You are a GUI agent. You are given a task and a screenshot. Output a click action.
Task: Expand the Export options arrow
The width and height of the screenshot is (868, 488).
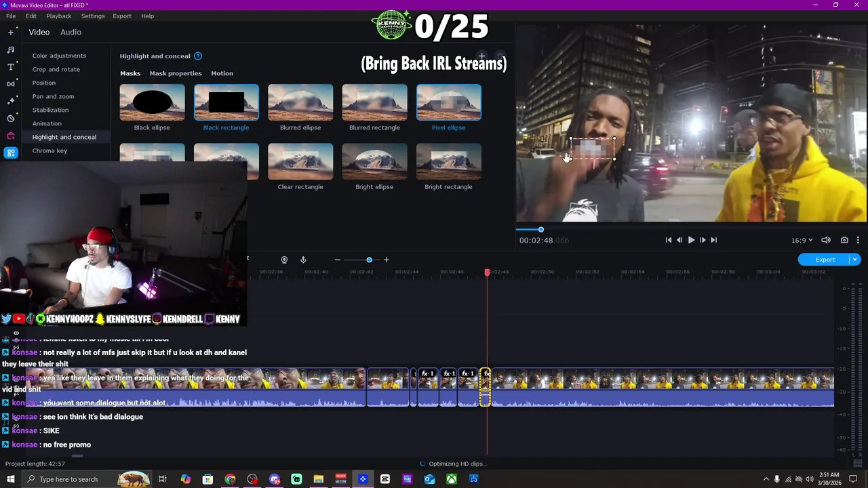click(855, 260)
